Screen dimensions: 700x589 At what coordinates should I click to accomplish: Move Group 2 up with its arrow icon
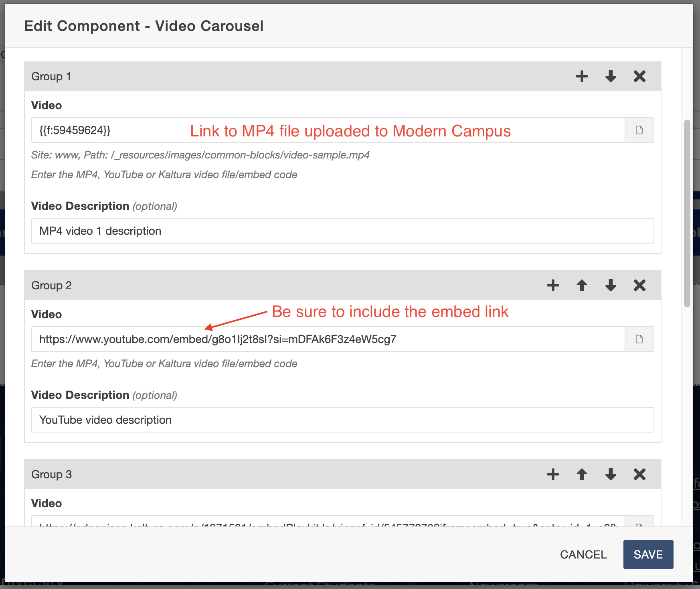[x=582, y=285]
